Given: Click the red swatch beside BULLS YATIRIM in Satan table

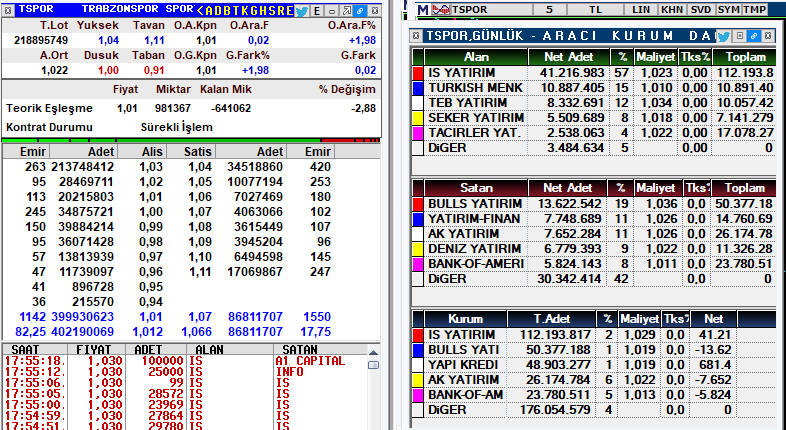Looking at the screenshot, I should pos(418,204).
